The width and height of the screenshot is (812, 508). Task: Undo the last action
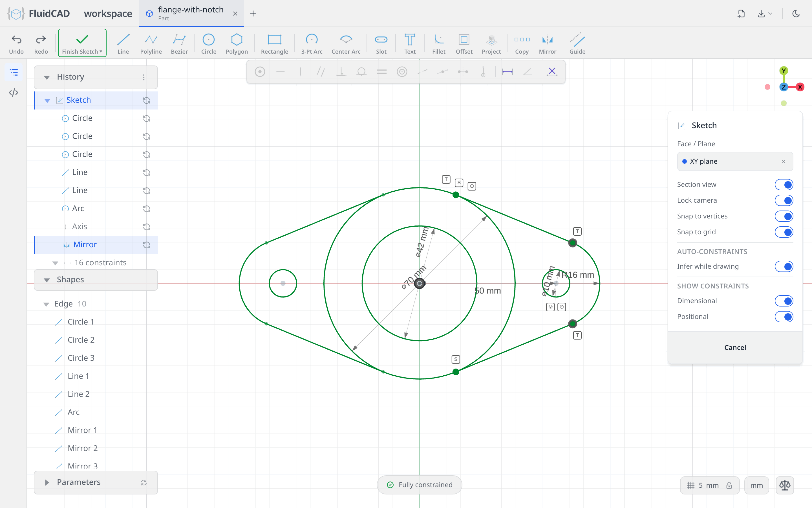[x=16, y=43]
